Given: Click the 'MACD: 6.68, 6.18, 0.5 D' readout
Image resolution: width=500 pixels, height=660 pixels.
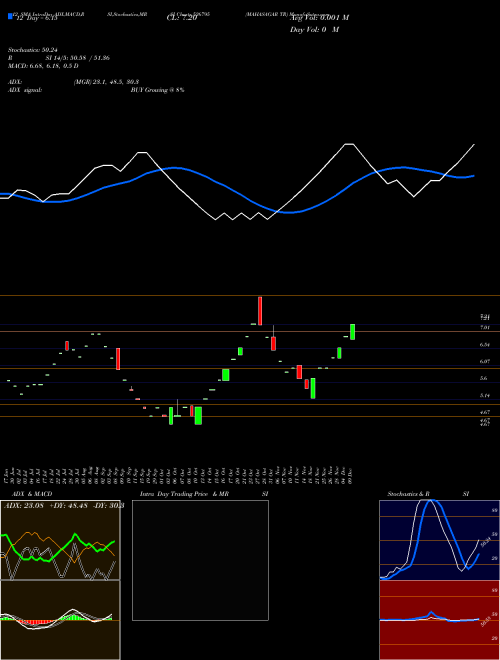Looking at the screenshot, I should tap(43, 66).
